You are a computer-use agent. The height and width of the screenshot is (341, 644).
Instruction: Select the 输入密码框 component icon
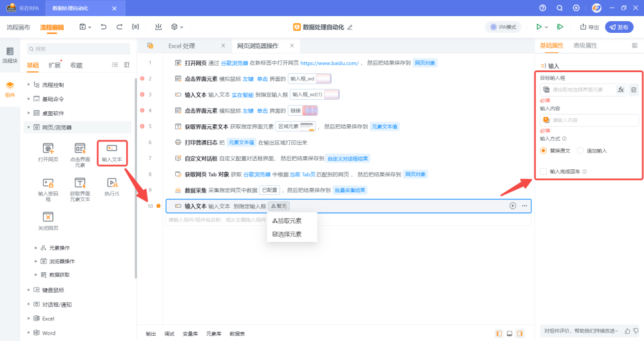pos(48,183)
